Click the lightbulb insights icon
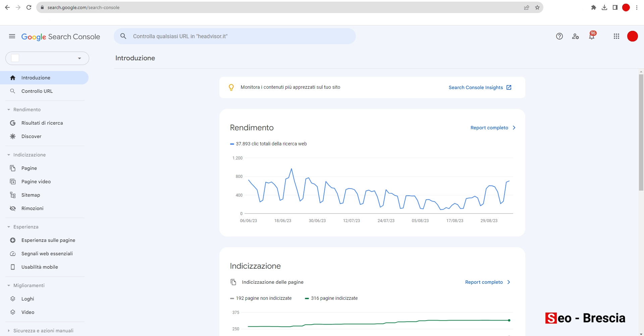The image size is (644, 336). 231,87
